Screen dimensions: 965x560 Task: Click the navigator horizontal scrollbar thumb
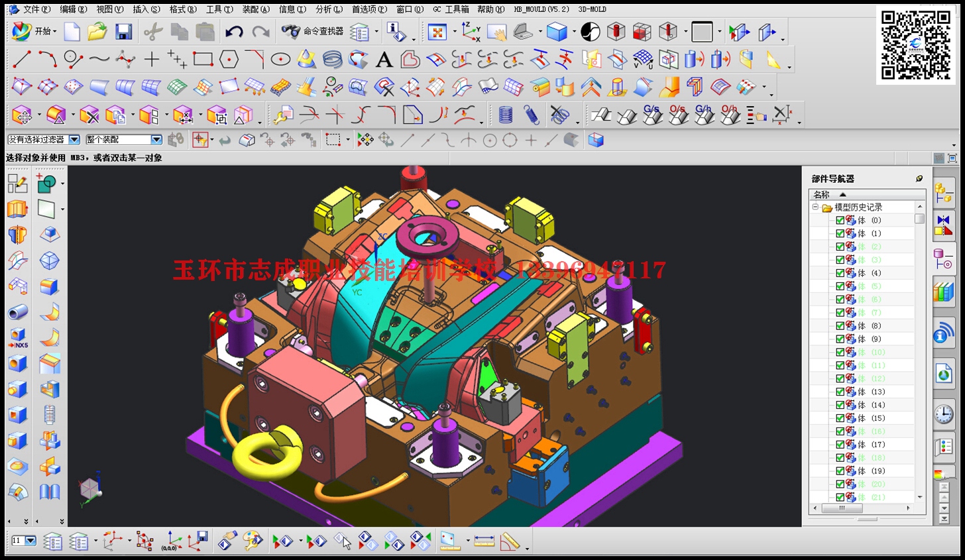coord(842,508)
